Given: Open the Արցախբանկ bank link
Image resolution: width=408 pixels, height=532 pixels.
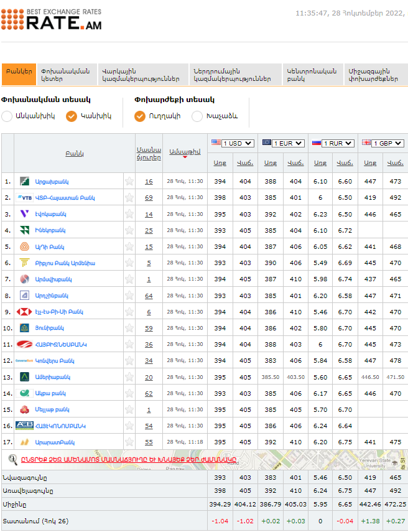Looking at the screenshot, I should 52,182.
